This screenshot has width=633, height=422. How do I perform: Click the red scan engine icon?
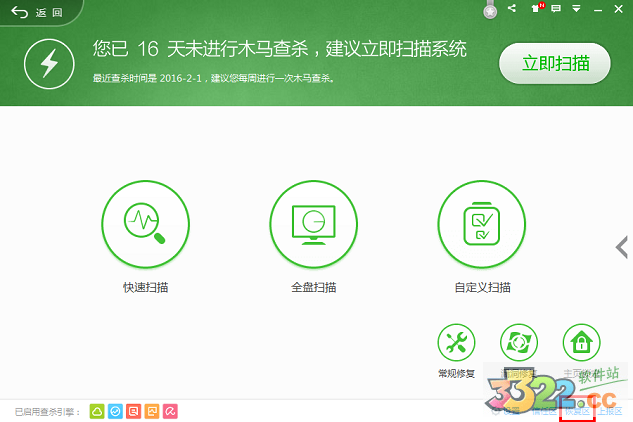click(x=133, y=412)
